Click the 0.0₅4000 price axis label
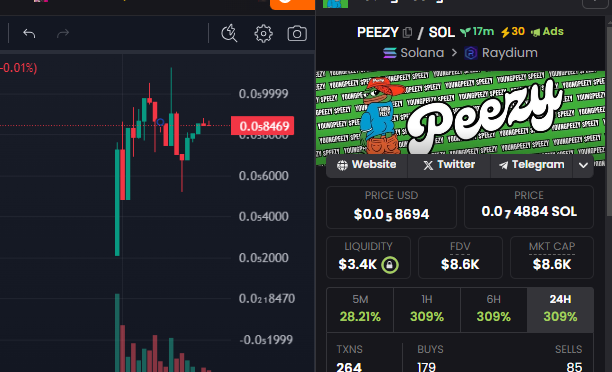This screenshot has width=612, height=372. (263, 216)
